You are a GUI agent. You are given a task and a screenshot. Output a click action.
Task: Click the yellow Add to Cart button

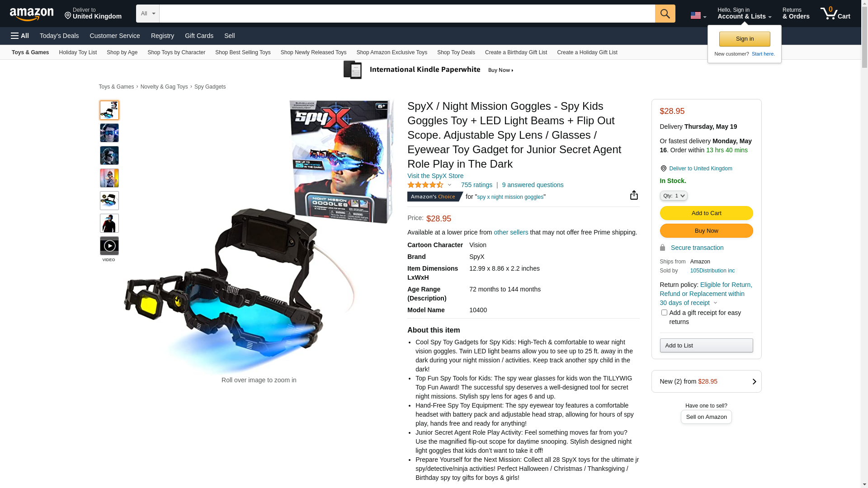[x=706, y=213]
